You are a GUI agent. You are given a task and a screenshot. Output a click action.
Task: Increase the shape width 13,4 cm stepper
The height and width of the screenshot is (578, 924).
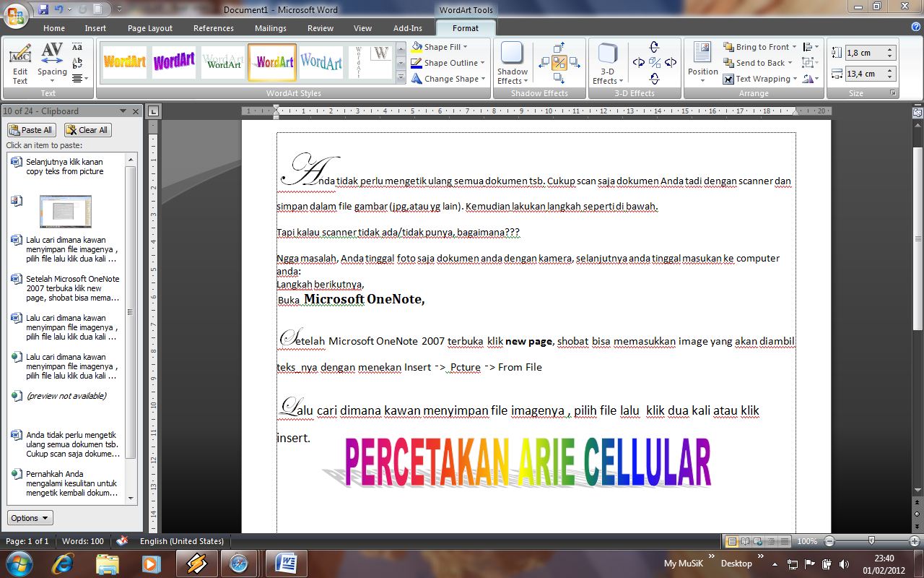click(891, 70)
